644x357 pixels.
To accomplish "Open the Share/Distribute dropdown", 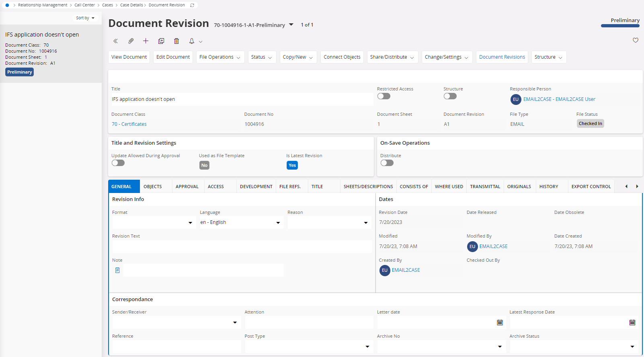I will 393,57.
